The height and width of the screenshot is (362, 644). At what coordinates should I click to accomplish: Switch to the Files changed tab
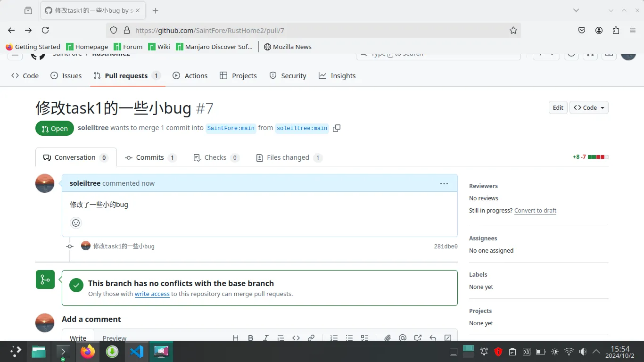(289, 157)
